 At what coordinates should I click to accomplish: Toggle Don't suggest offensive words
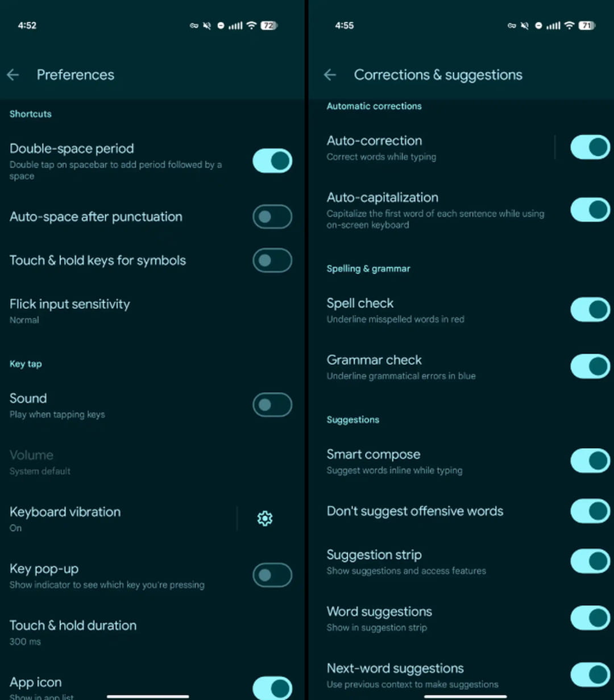pyautogui.click(x=590, y=511)
